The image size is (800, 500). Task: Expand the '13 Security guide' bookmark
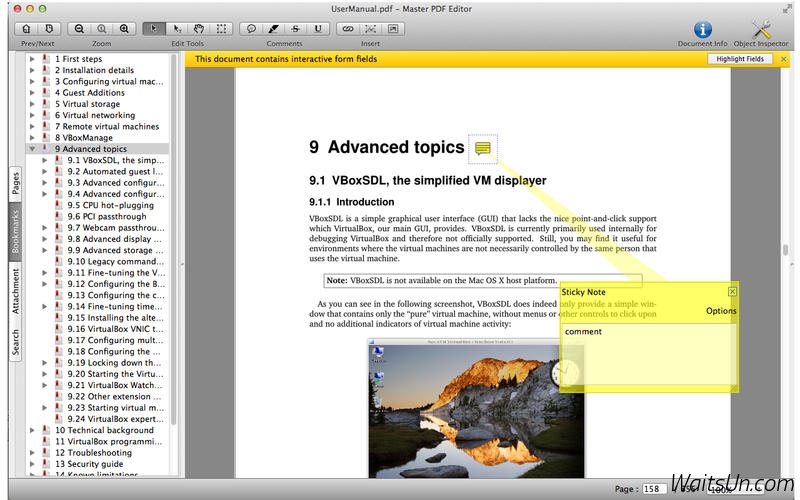pos(32,464)
